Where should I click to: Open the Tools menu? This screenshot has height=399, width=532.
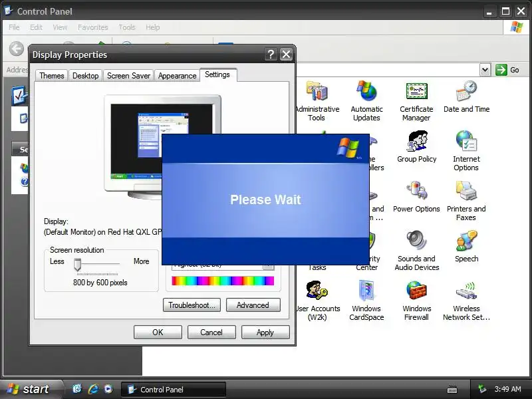127,27
